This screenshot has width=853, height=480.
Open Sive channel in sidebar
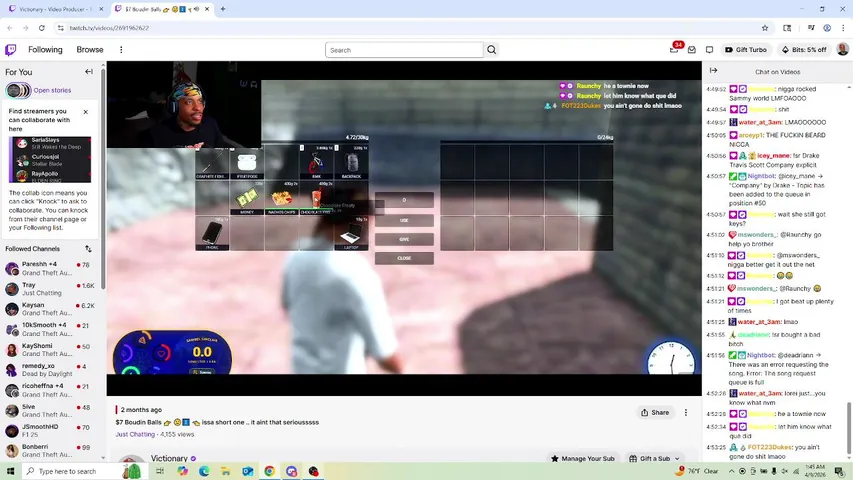tap(49, 410)
